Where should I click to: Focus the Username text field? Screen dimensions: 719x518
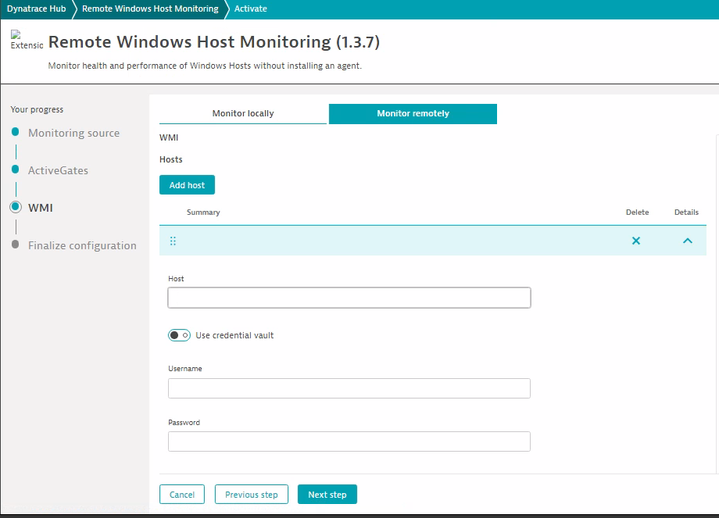tap(349, 388)
